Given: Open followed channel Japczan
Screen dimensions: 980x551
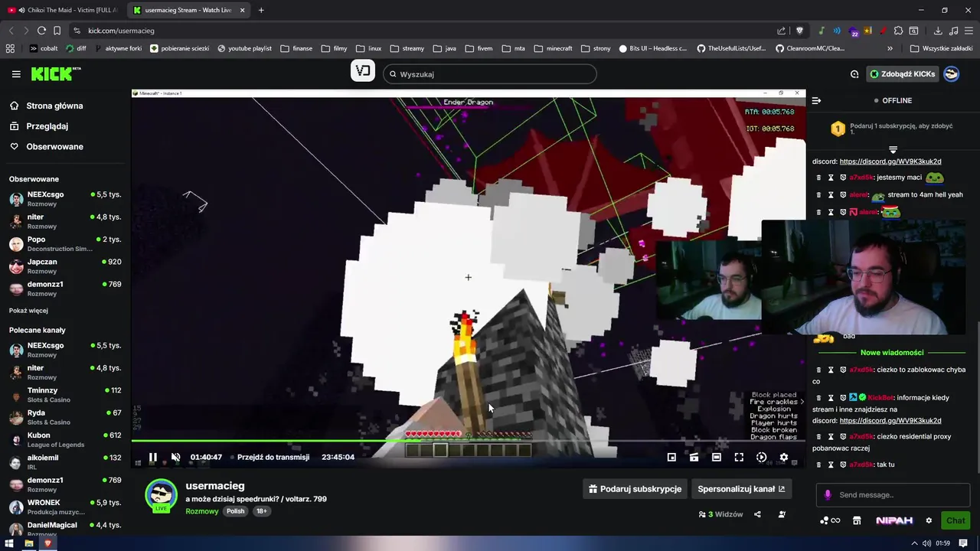Looking at the screenshot, I should pyautogui.click(x=65, y=266).
